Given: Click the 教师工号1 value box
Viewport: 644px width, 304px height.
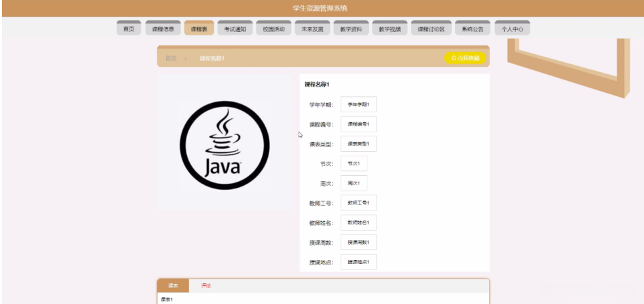Looking at the screenshot, I should coord(359,203).
